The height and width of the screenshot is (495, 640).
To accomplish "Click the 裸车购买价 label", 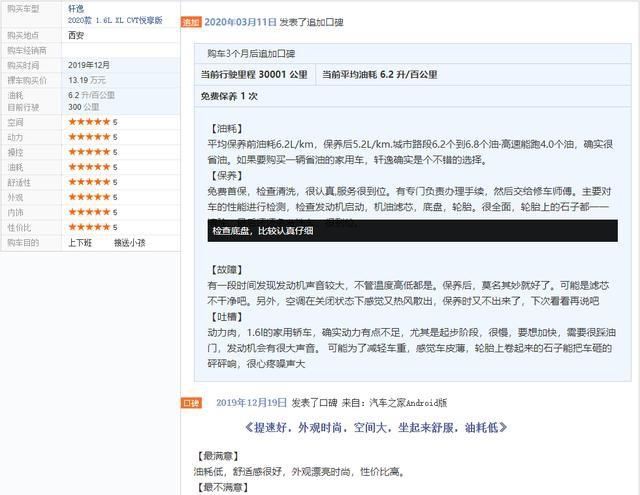I will 27,80.
